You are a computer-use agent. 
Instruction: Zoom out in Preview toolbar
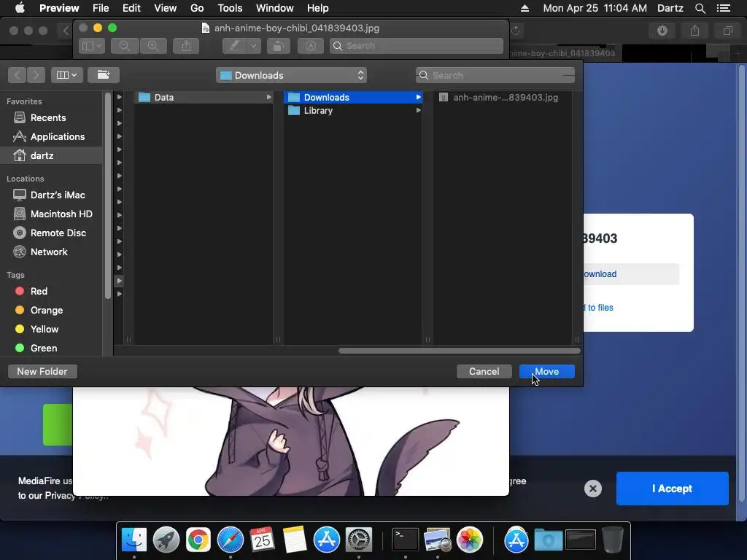(125, 46)
